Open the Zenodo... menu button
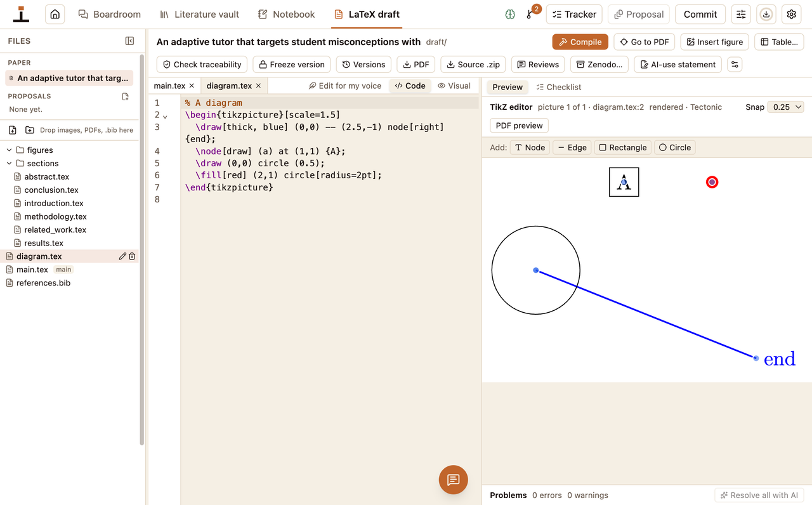The width and height of the screenshot is (812, 505). (x=599, y=64)
